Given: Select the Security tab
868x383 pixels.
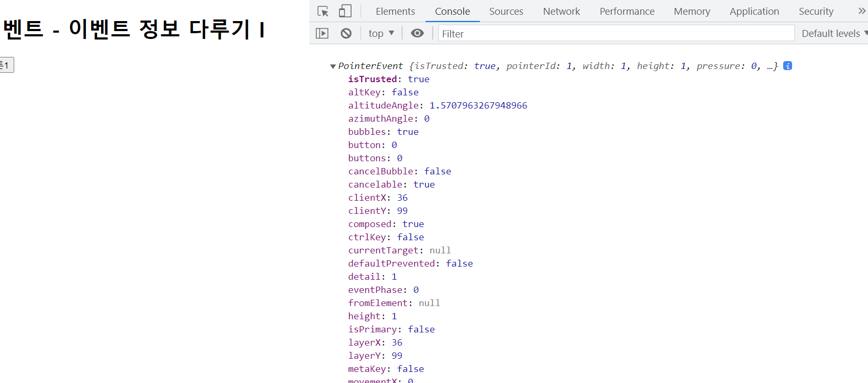Looking at the screenshot, I should (816, 11).
